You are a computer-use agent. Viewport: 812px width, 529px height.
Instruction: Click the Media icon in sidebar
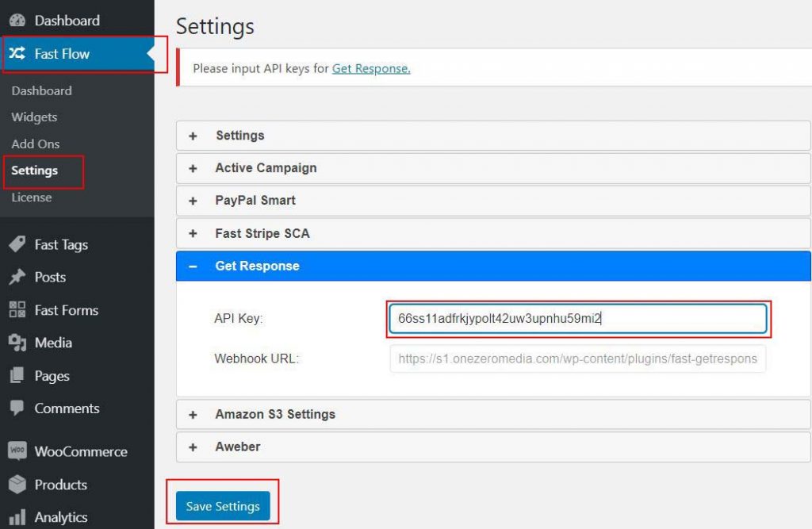(17, 343)
